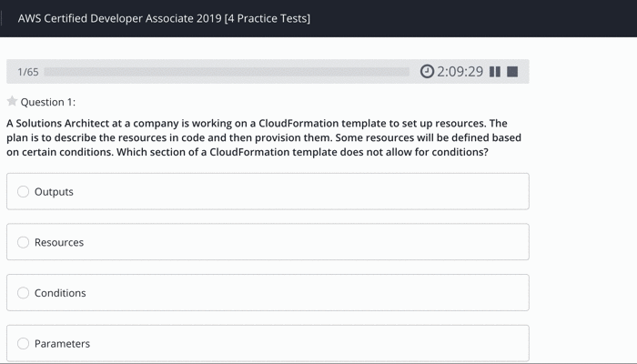The image size is (637, 364).
Task: Click the Conditions answer label text
Action: (60, 293)
